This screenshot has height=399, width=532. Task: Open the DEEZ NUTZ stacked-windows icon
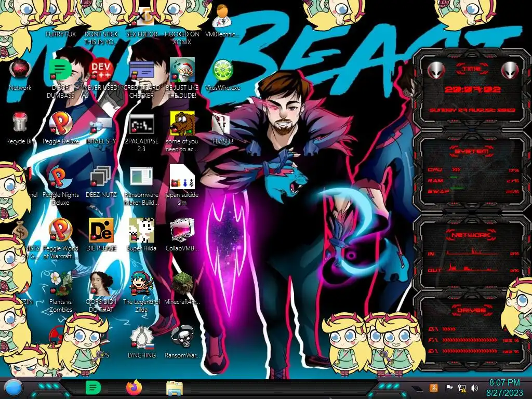click(x=101, y=181)
